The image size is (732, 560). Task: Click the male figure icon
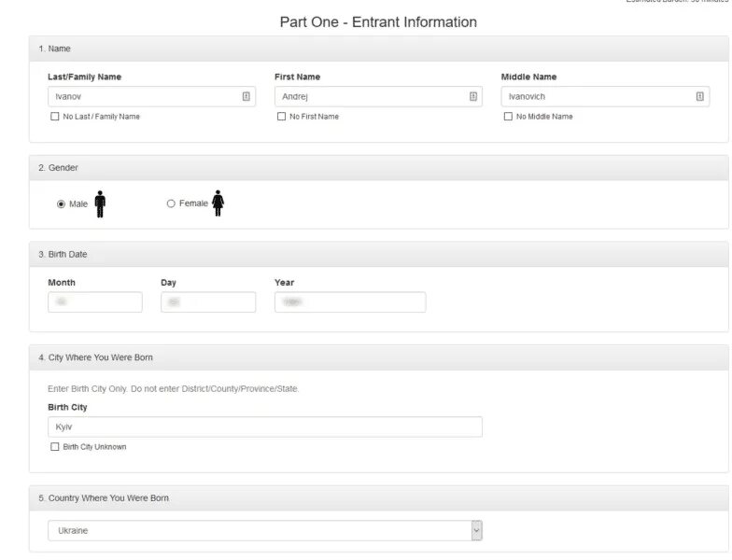click(x=100, y=203)
